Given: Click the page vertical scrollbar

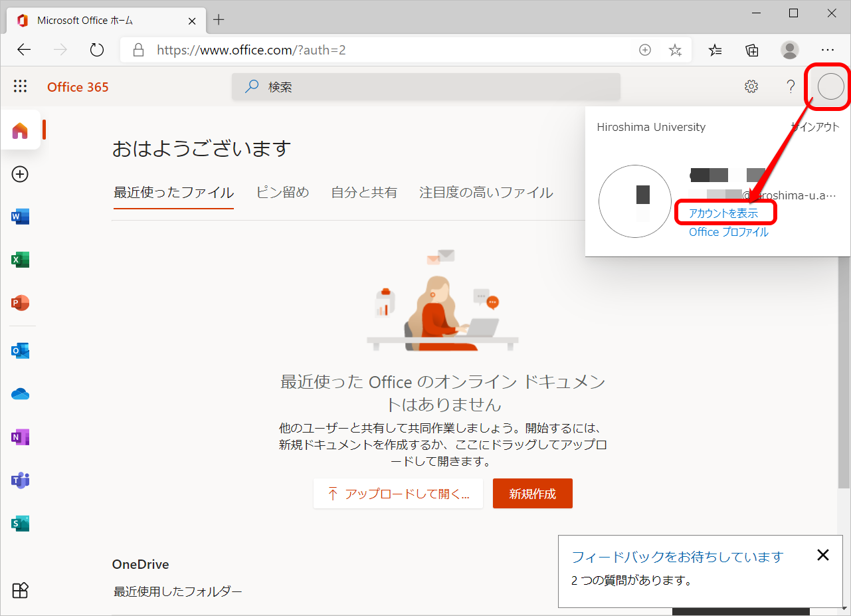Looking at the screenshot, I should tap(845, 372).
